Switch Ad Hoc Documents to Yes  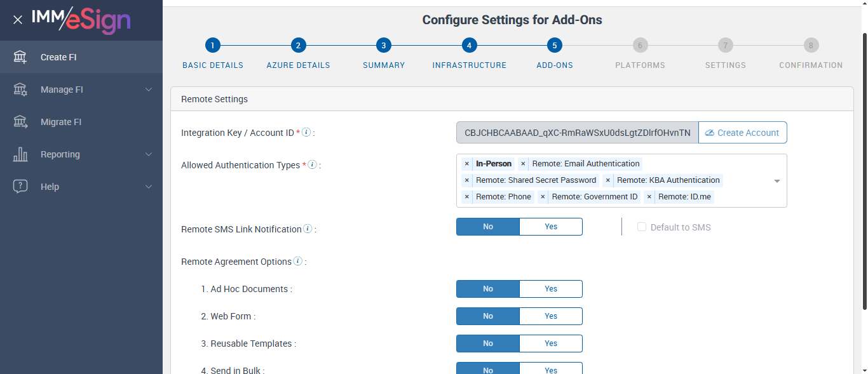coord(551,289)
